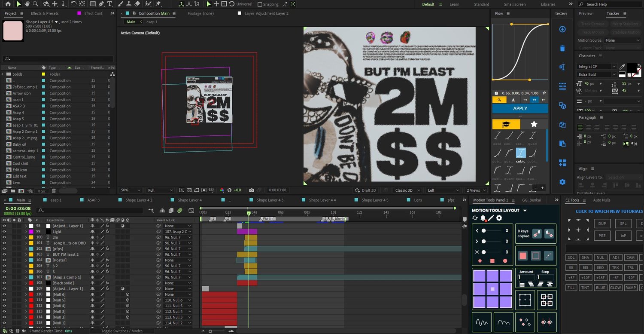The image size is (644, 334).
Task: Select the Rotation tool
Action: [x=74, y=4]
